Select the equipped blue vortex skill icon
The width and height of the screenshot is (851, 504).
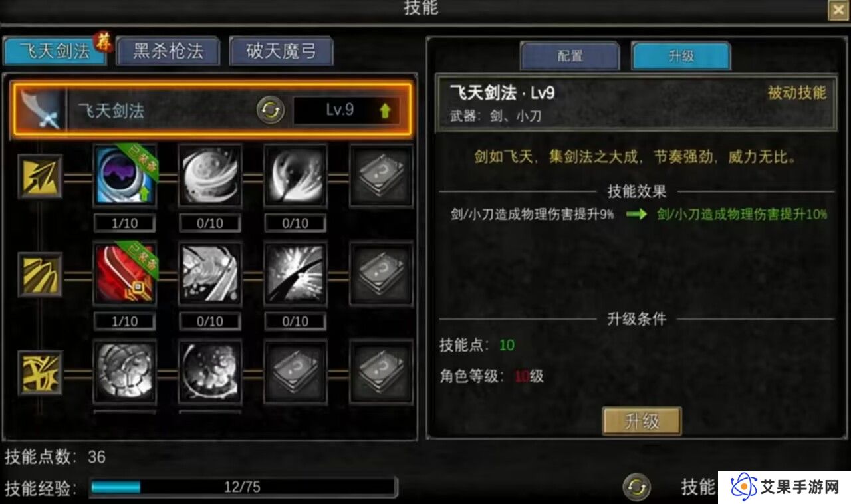pyautogui.click(x=124, y=176)
